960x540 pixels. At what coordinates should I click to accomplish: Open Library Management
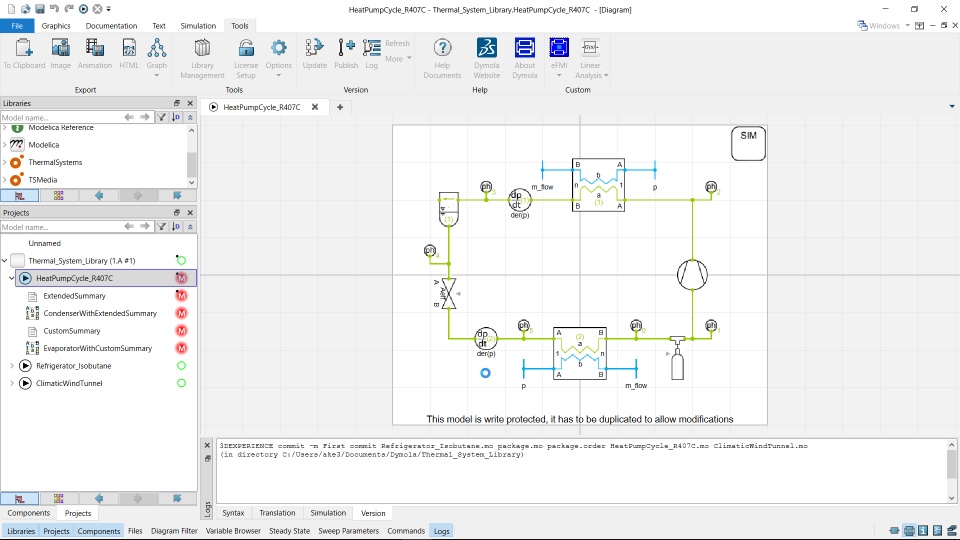[x=202, y=58]
